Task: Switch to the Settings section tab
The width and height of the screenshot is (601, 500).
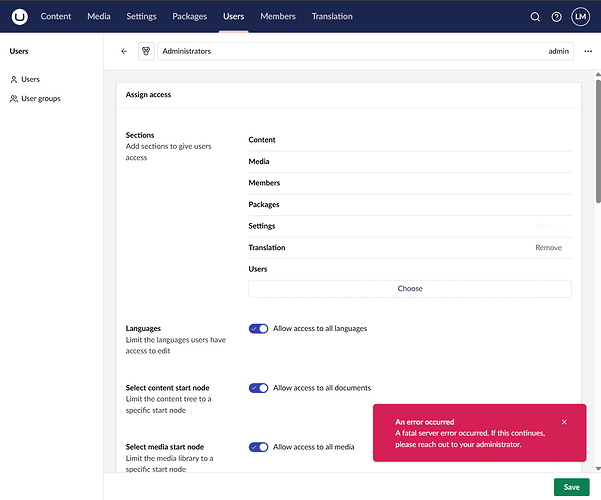Action: pyautogui.click(x=141, y=17)
